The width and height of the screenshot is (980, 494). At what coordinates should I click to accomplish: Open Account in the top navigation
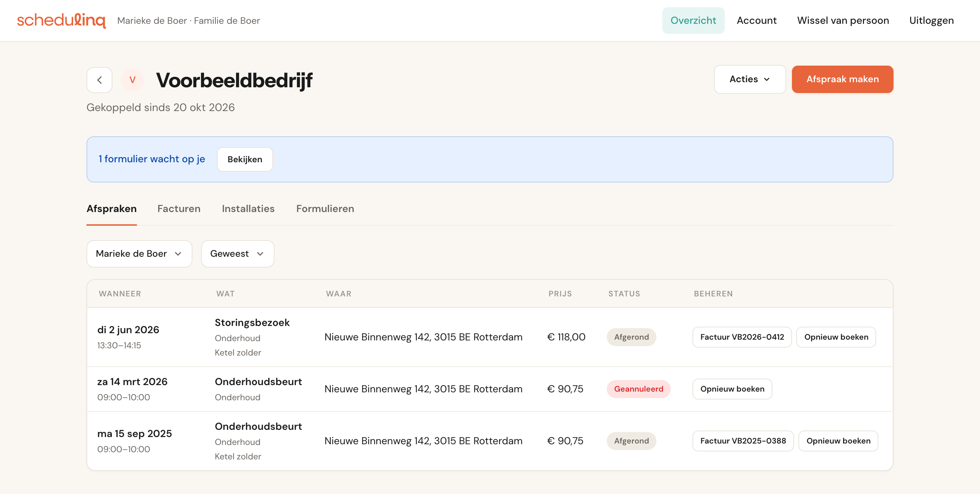click(756, 21)
